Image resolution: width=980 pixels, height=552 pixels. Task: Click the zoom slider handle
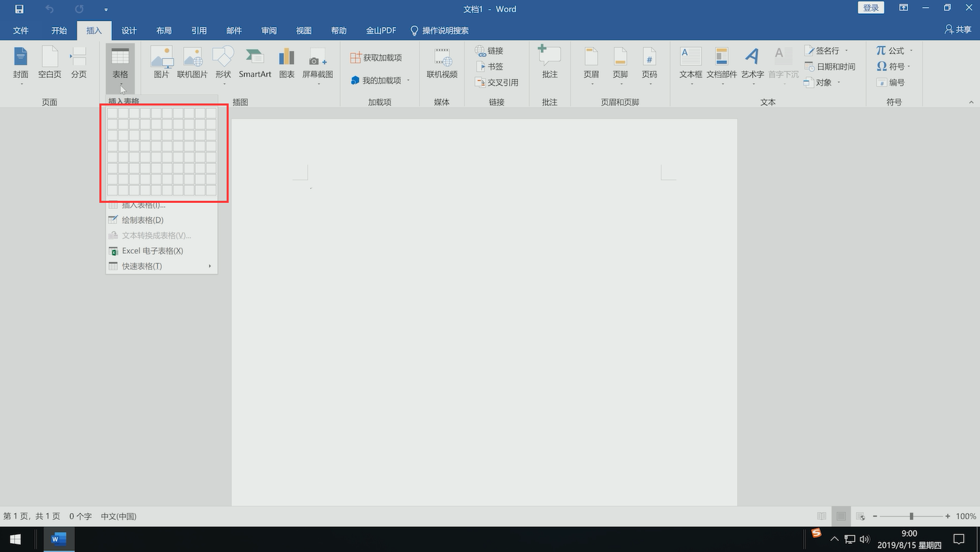(x=911, y=517)
